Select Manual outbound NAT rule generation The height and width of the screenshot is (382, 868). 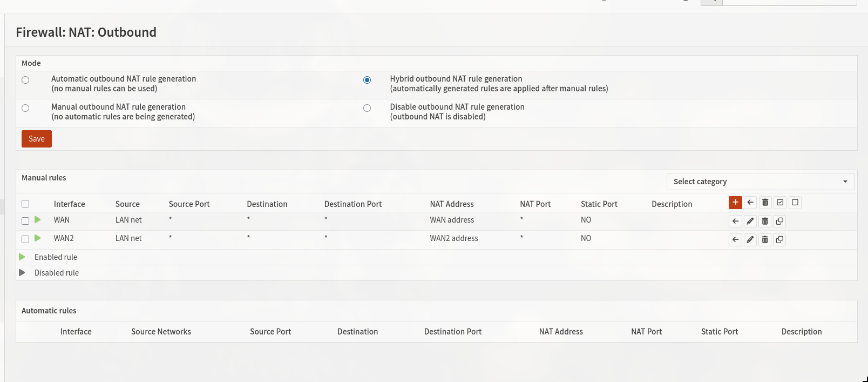25,108
